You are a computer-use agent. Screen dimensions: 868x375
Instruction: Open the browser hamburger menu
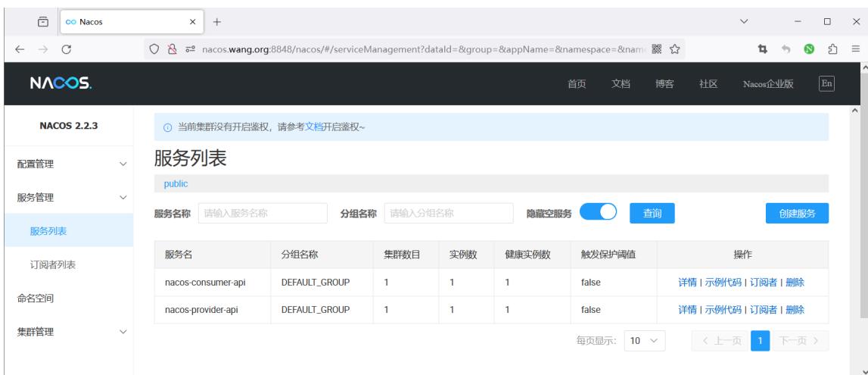[x=856, y=49]
